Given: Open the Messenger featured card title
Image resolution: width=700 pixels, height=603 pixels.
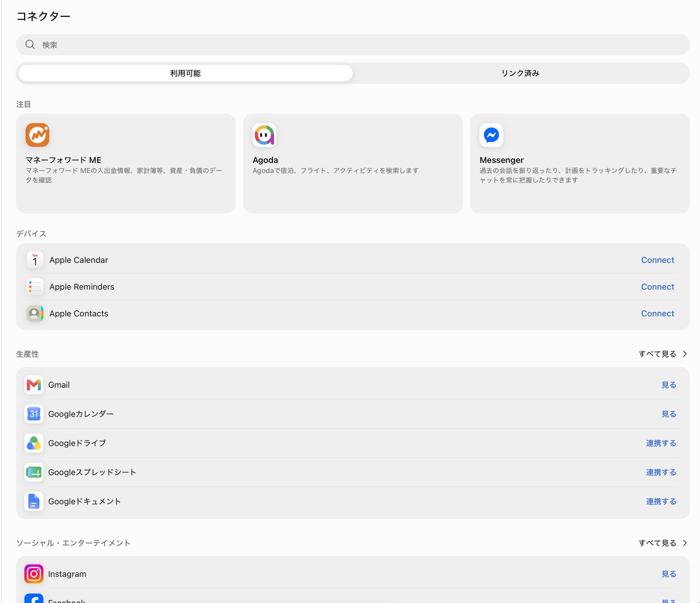Looking at the screenshot, I should [501, 160].
